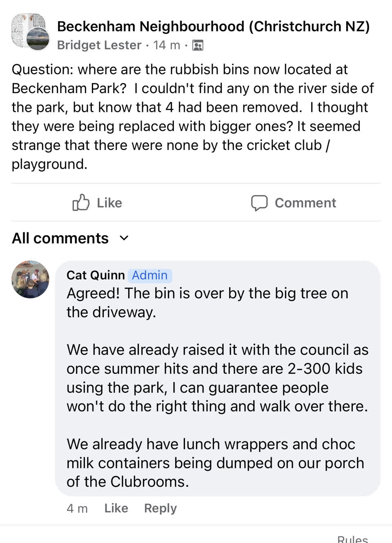Tap Cat Quinn's comment text bubble
The image size is (392, 543).
218,378
